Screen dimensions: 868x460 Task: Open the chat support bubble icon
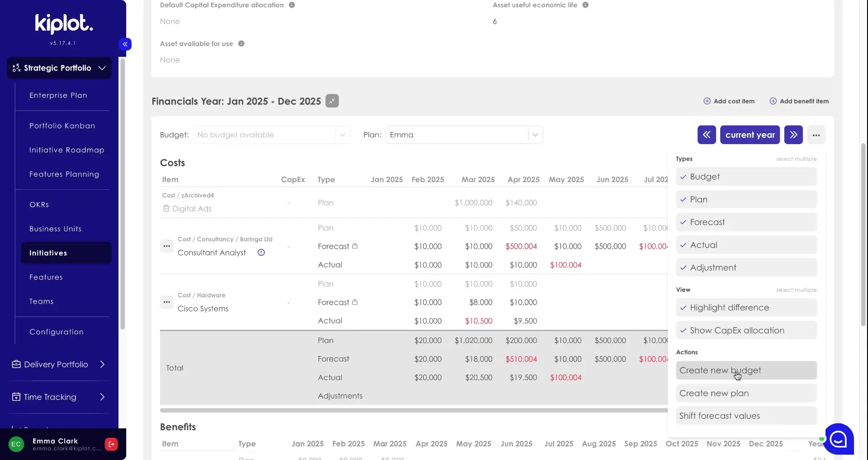(839, 439)
